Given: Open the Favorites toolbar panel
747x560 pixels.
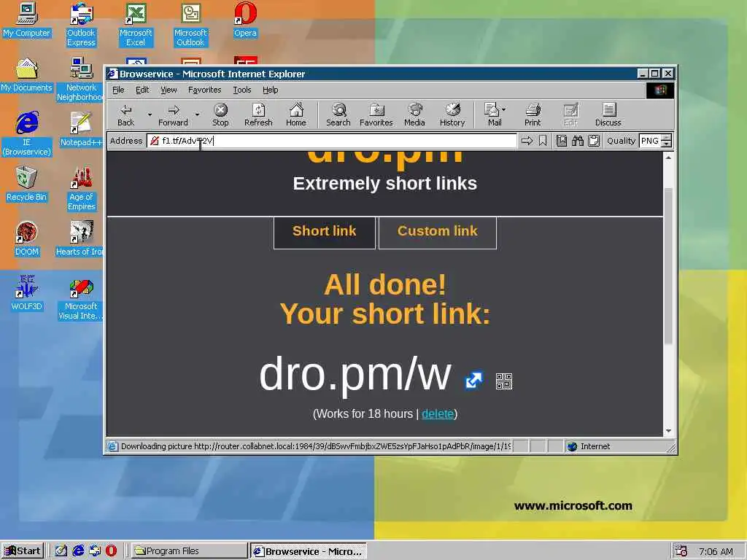Looking at the screenshot, I should coord(376,114).
